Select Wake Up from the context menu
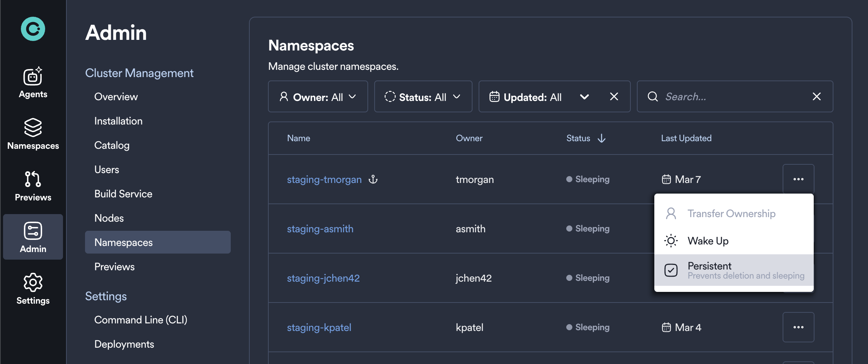This screenshot has height=364, width=868. (x=707, y=241)
